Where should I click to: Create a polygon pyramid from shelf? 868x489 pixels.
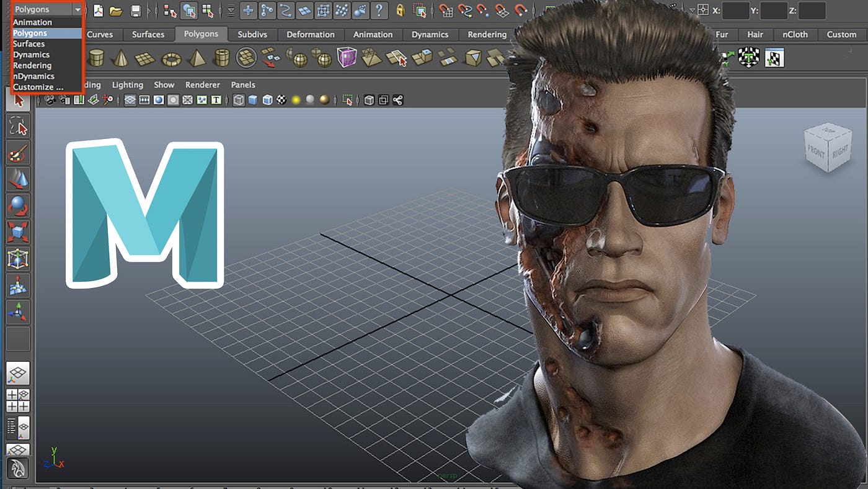coord(197,58)
